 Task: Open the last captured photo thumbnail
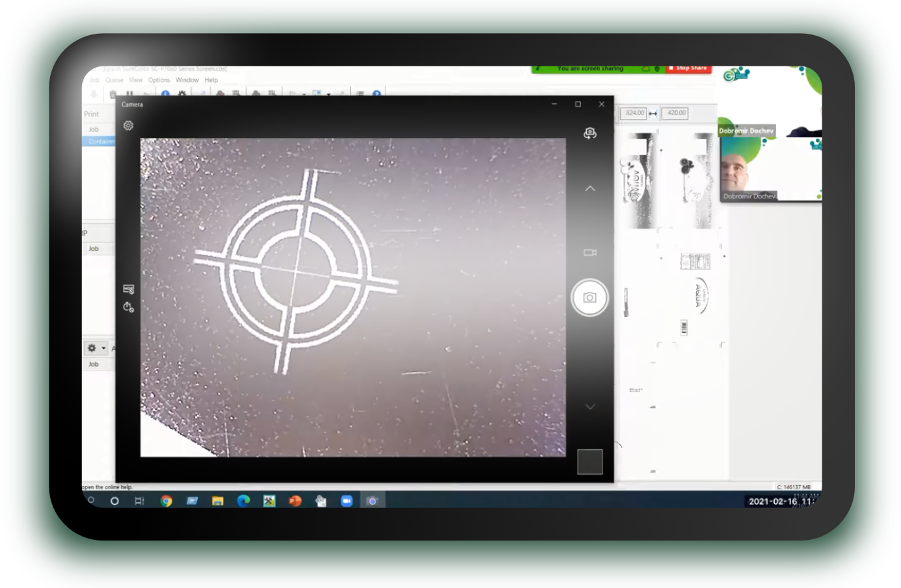589,462
